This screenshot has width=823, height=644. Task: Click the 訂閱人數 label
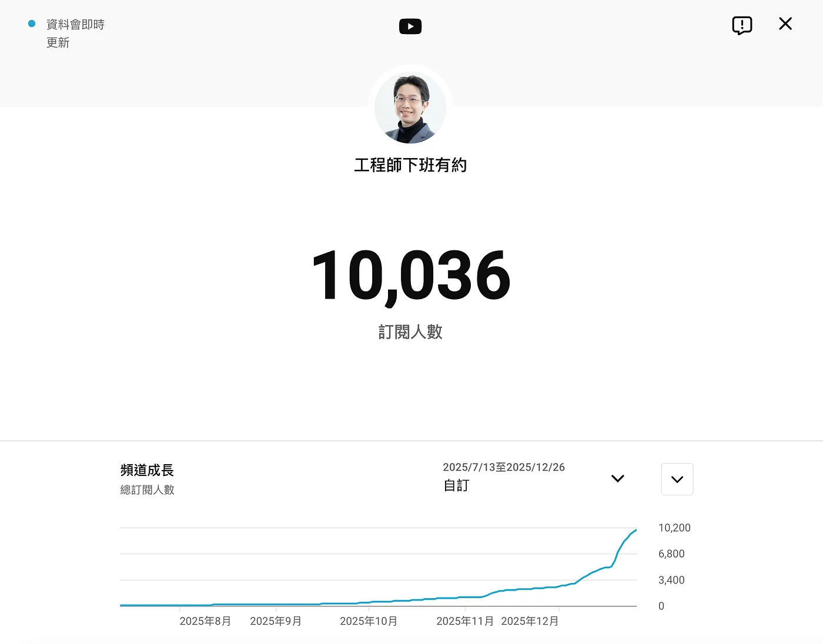[x=410, y=332]
